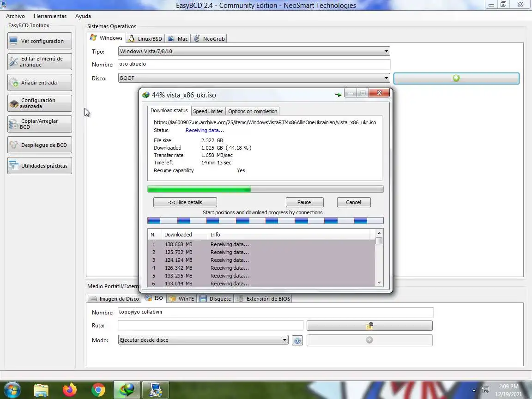Viewport: 532px width, 399px height.
Task: Click Nombre field with topoyiyo collabvm
Action: (x=276, y=312)
